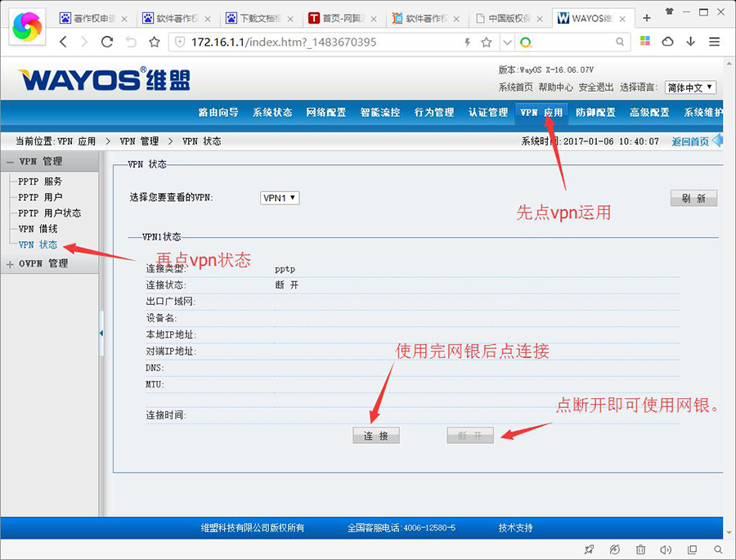Open the 简体中文 language dropdown
The width and height of the screenshot is (736, 560).
690,87
